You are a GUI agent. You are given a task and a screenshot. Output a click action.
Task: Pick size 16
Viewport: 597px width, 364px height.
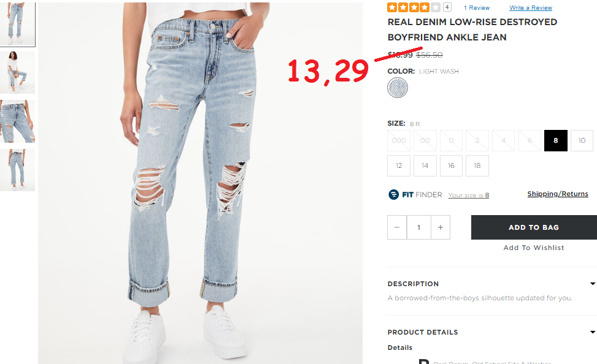click(x=451, y=165)
